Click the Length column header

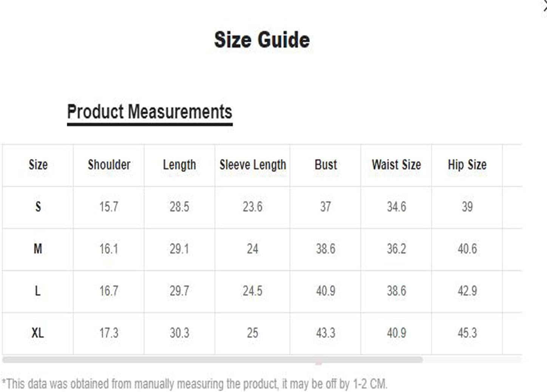(x=179, y=165)
